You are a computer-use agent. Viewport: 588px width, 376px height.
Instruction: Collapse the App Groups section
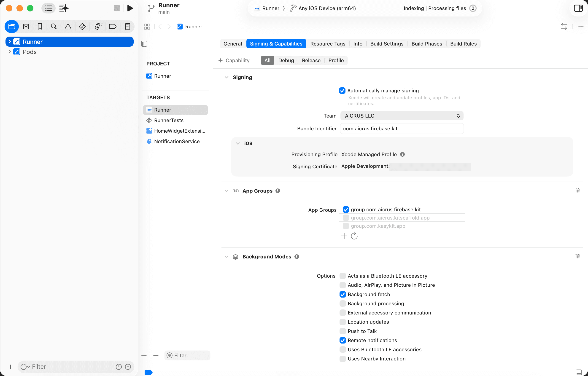[226, 191]
